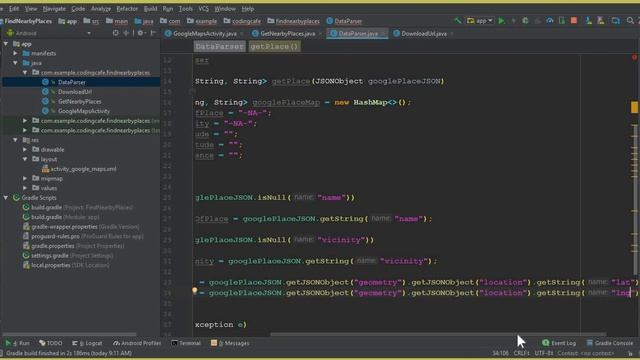The height and width of the screenshot is (360, 640).
Task: Collapse the layout folder
Action: [x=25, y=159]
